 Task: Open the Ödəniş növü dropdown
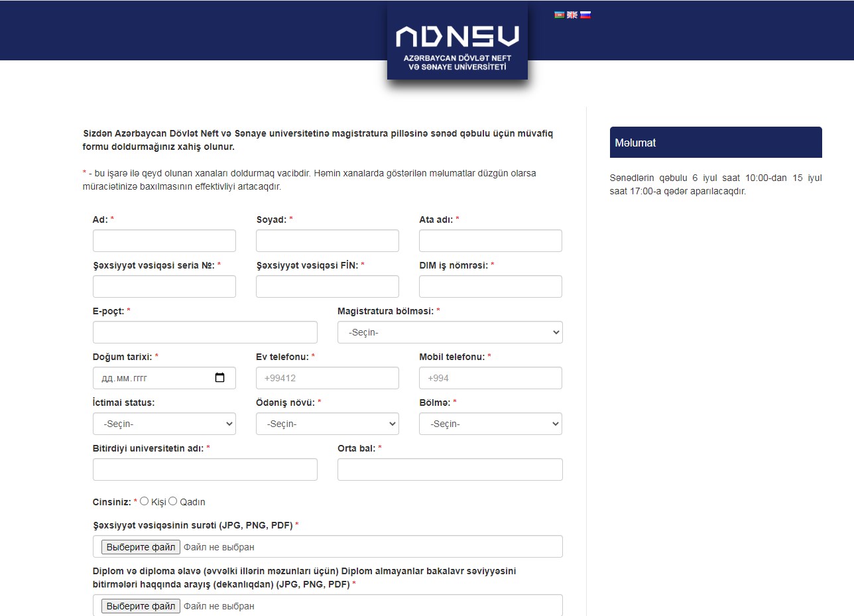pos(327,424)
